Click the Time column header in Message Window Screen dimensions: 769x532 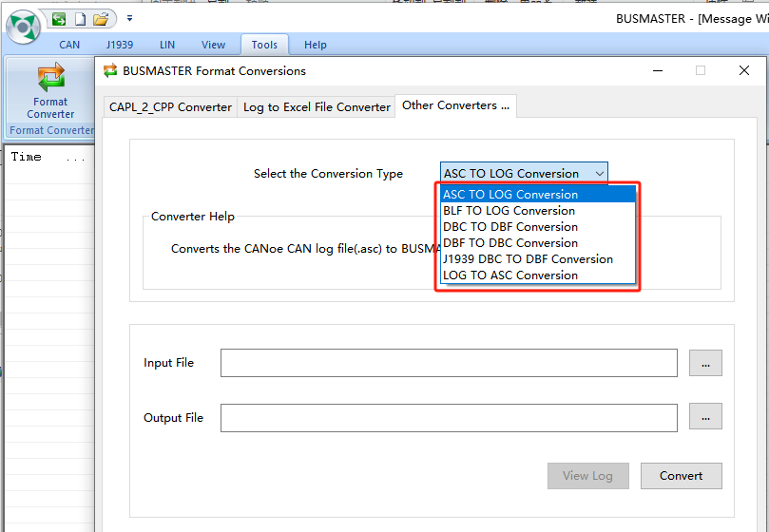[x=26, y=157]
